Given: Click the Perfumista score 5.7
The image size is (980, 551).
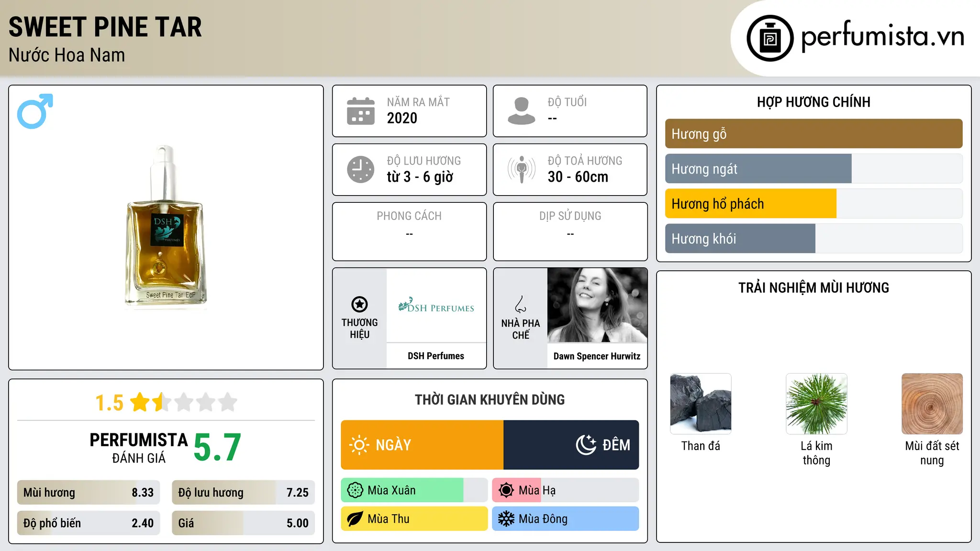Looking at the screenshot, I should click(217, 448).
